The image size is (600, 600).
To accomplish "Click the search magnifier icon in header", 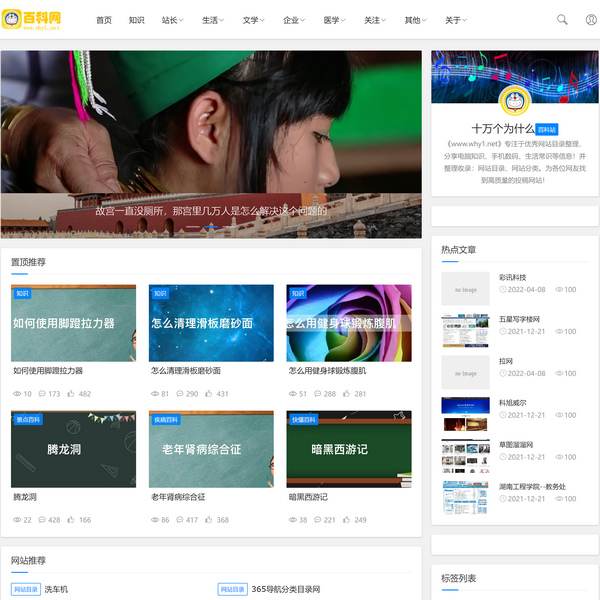I will coord(562,19).
